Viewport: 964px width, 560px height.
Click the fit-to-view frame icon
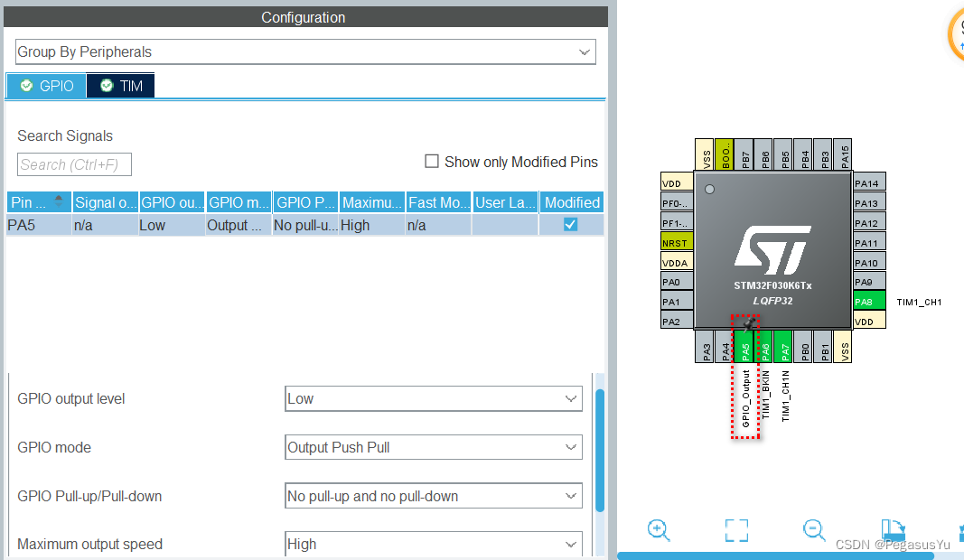(736, 530)
